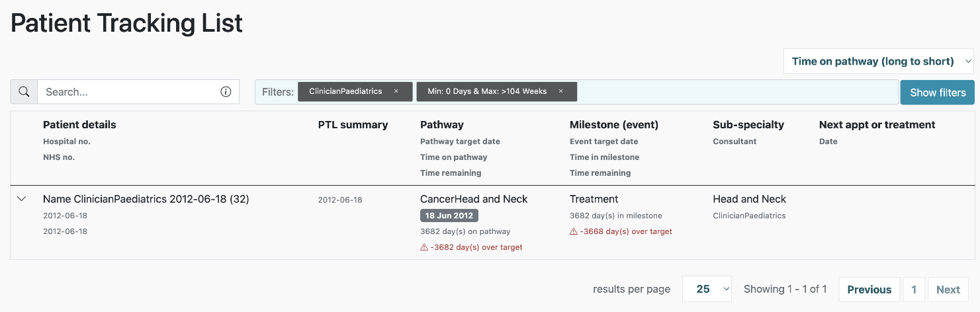
Task: Click the search info icon
Action: pos(226,92)
